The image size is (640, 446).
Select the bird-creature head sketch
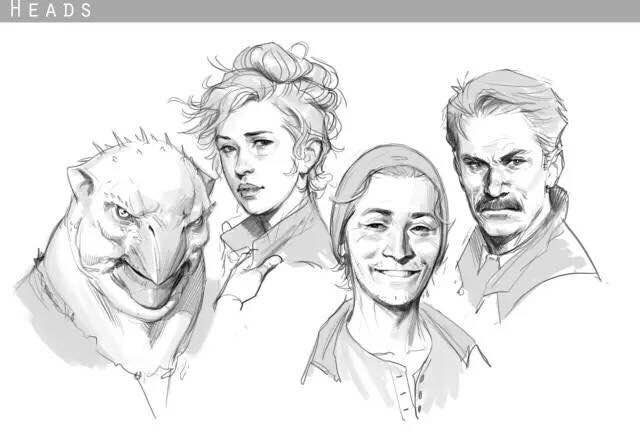click(x=116, y=271)
